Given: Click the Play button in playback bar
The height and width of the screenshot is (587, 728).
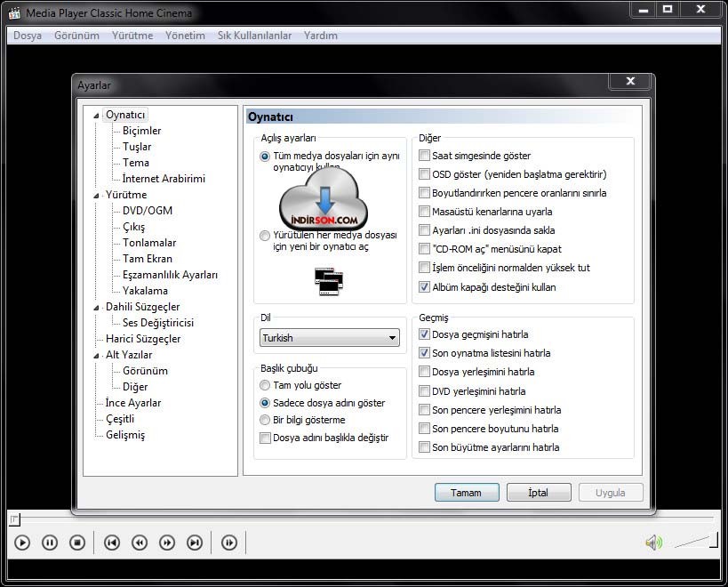Looking at the screenshot, I should pyautogui.click(x=22, y=543).
